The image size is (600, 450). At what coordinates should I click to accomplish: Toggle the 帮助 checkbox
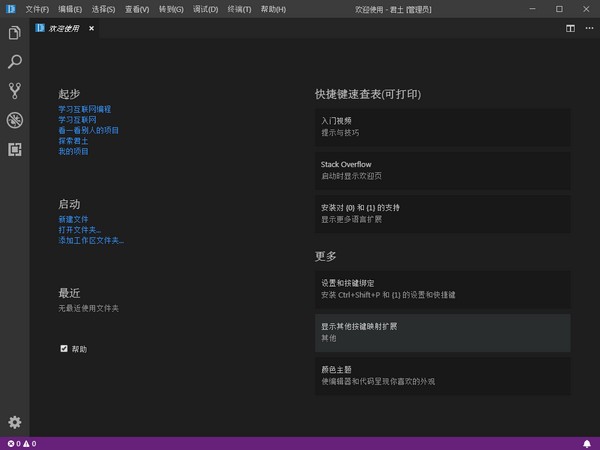coord(64,349)
